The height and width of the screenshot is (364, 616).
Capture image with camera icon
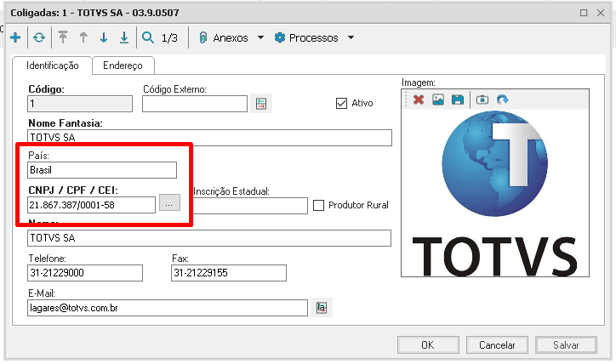point(482,100)
